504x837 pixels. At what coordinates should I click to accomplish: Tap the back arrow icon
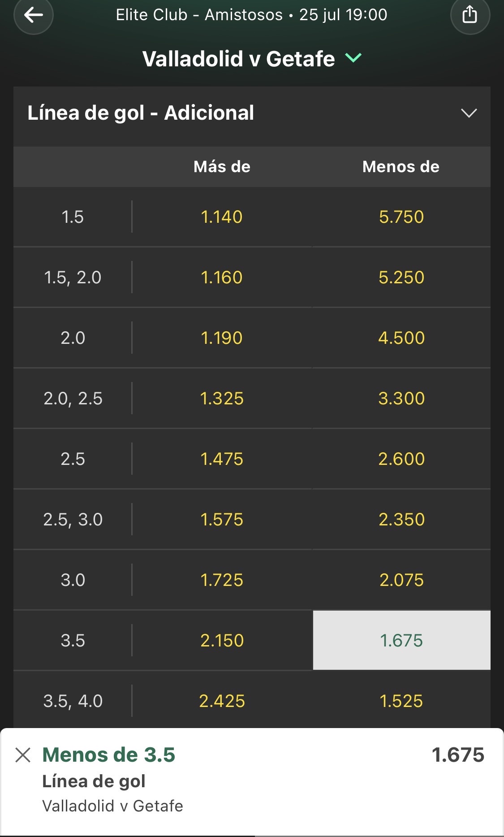[34, 15]
